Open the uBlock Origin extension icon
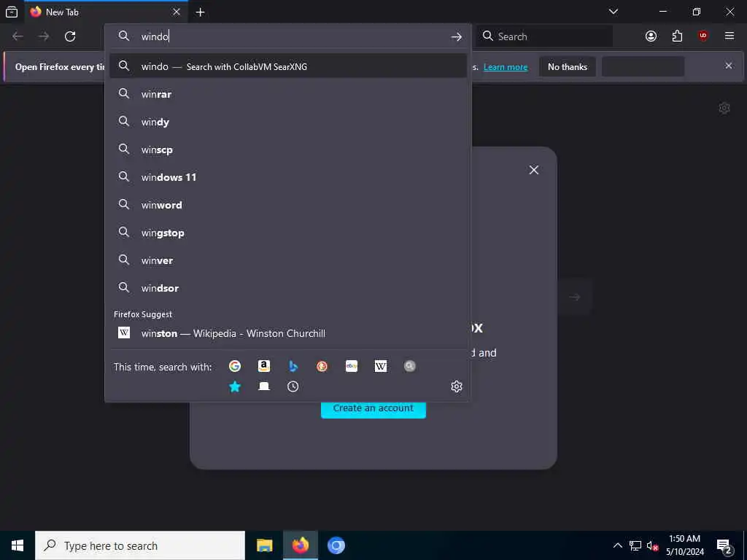The image size is (747, 560). click(x=703, y=36)
